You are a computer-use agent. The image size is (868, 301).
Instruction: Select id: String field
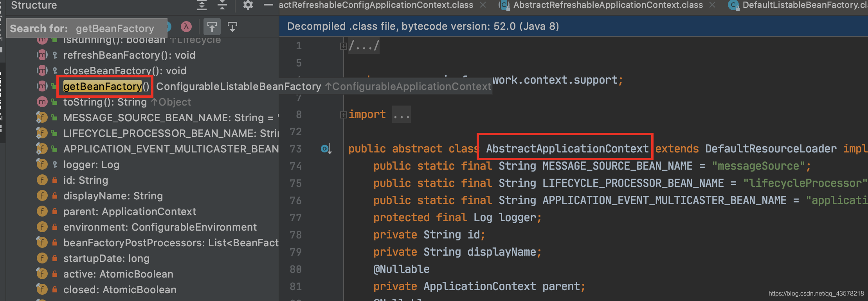[86, 180]
